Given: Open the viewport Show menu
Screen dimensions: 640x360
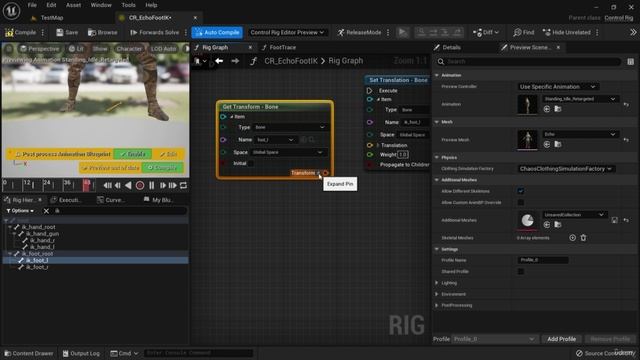Looking at the screenshot, I should click(100, 49).
